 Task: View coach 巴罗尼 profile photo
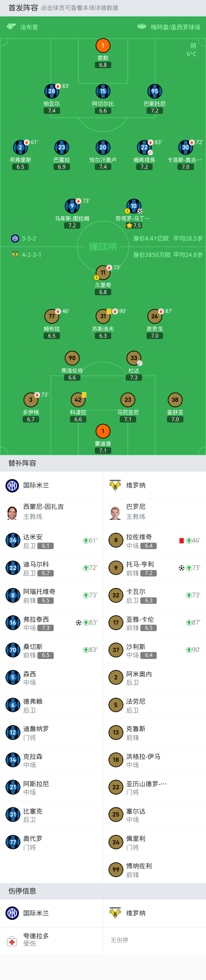point(115,512)
